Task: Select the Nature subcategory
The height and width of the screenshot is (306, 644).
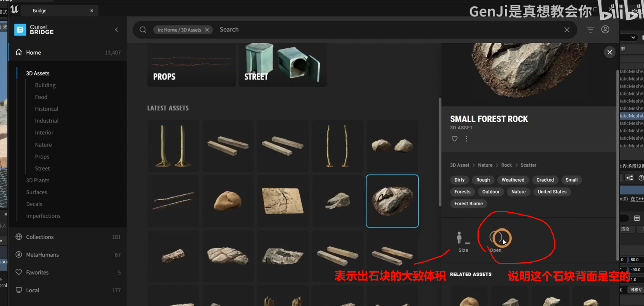Action: pos(43,145)
